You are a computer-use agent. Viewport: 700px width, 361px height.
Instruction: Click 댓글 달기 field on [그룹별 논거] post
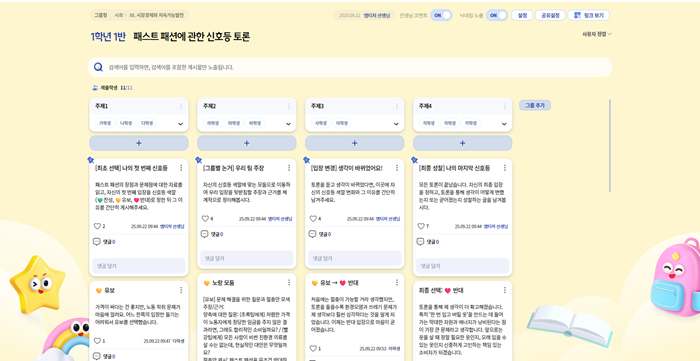point(247,258)
